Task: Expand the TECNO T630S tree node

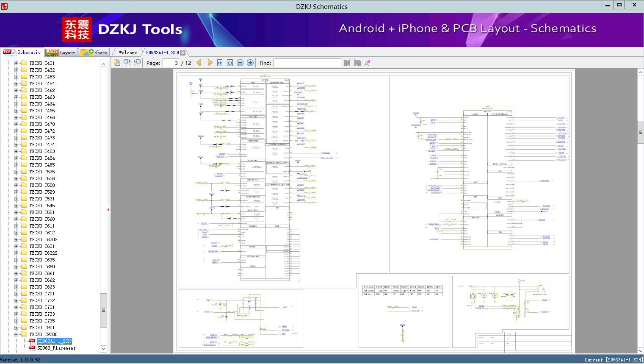Action: [16, 239]
